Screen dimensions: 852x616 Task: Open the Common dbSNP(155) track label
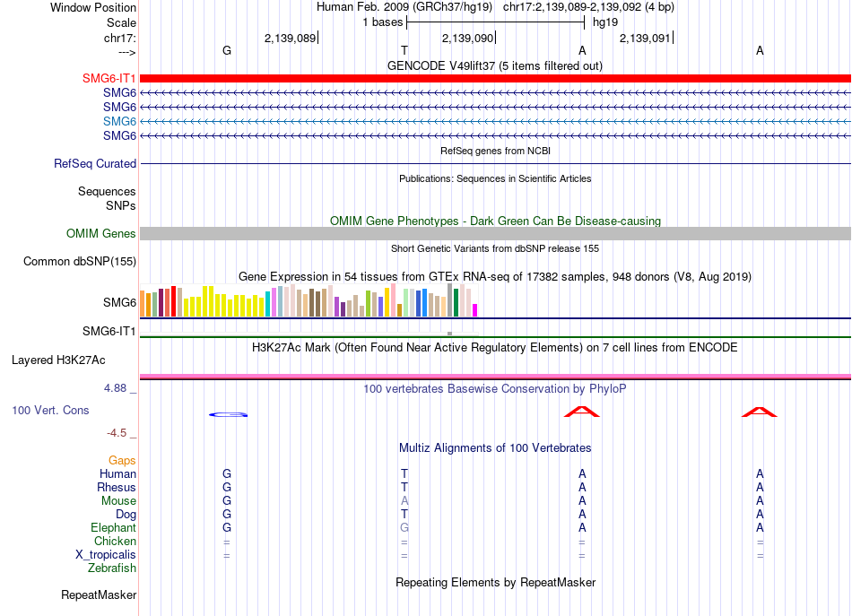(x=79, y=261)
